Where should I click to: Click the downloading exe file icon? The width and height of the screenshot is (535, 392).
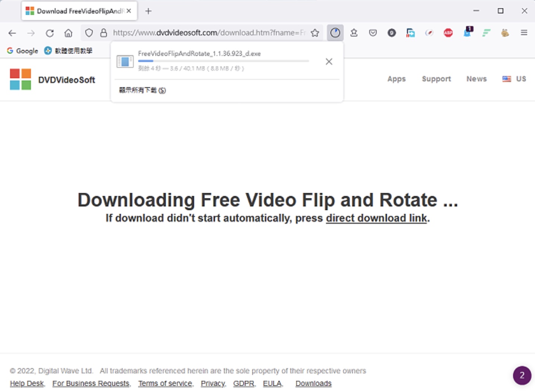coord(125,61)
